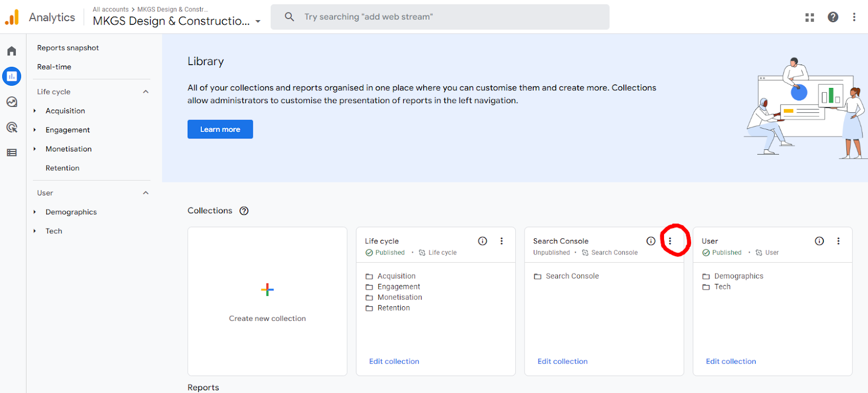Open the Configure icon in left rail

pos(11,153)
